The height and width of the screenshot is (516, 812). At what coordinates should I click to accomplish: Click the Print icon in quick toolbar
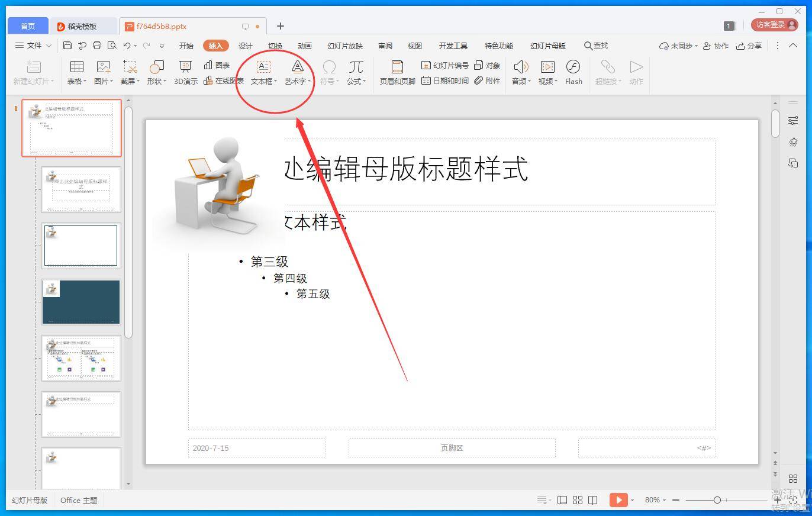[97, 46]
